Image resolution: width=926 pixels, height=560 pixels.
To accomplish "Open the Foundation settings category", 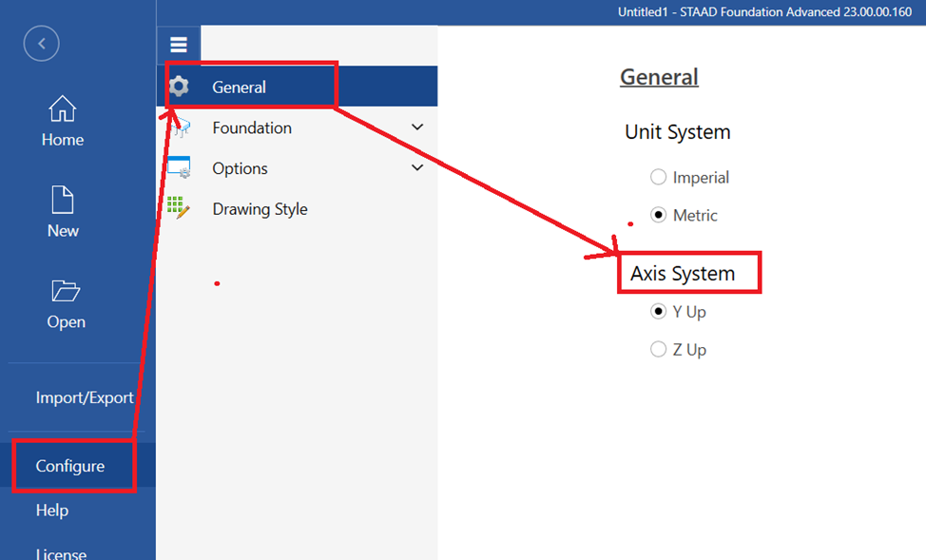I will [x=297, y=127].
